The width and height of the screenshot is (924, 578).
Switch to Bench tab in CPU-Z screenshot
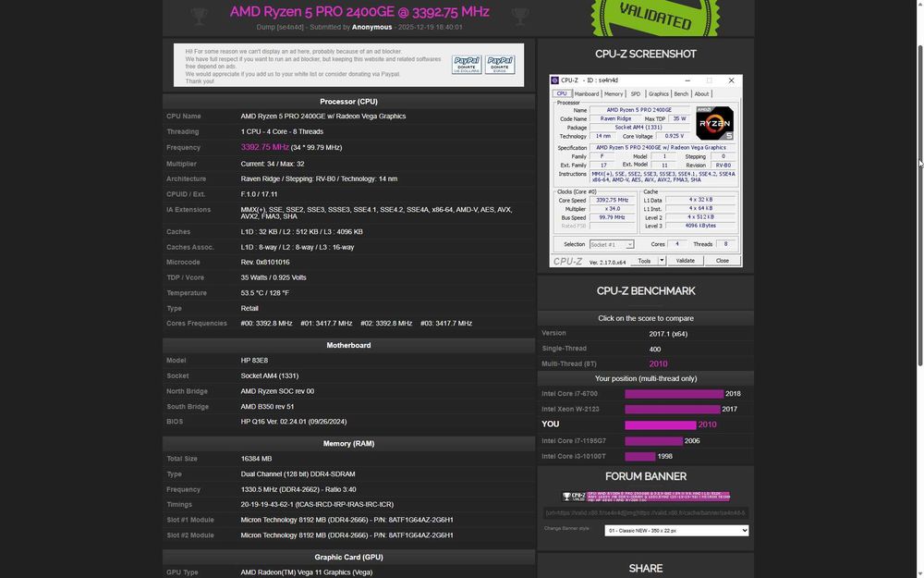click(681, 93)
